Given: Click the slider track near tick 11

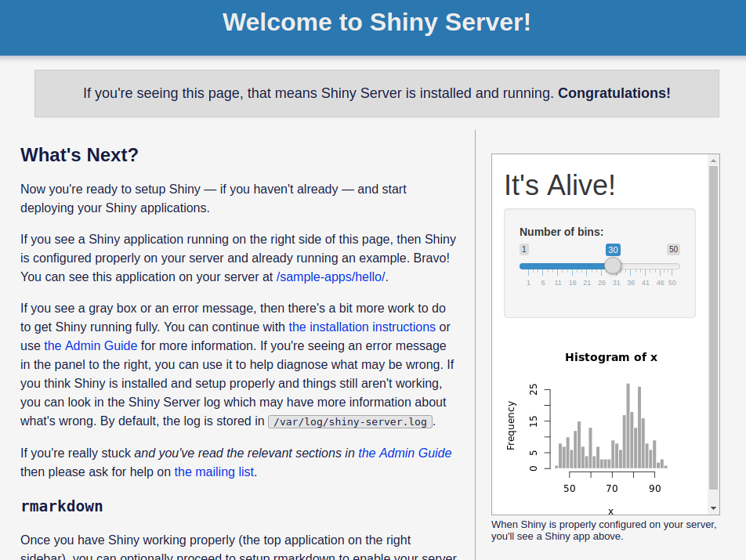Looking at the screenshot, I should tap(558, 266).
